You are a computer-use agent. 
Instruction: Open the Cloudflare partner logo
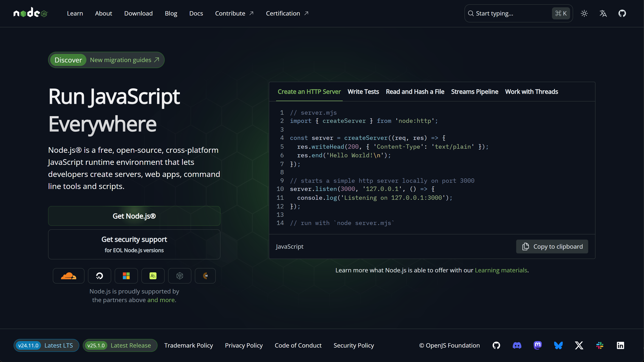point(69,276)
